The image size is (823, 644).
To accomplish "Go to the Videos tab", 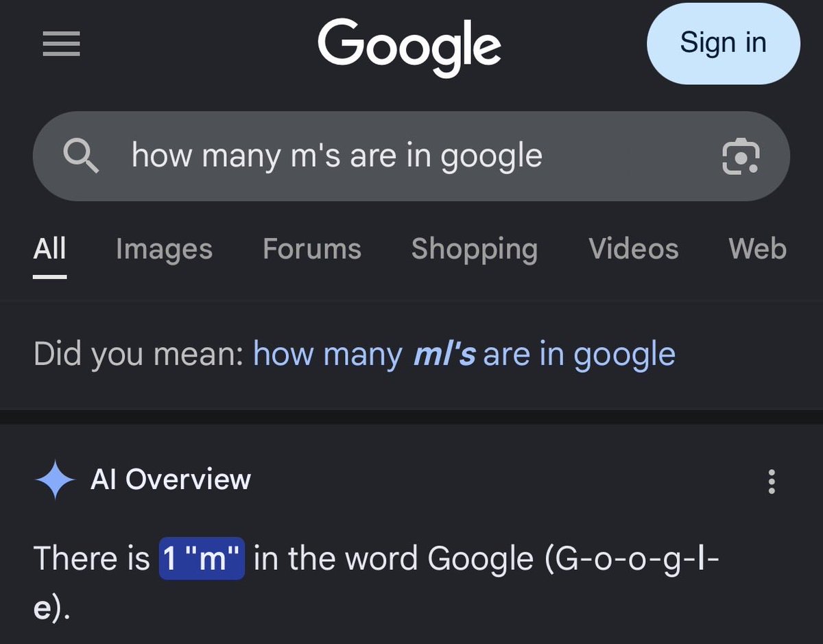I will point(634,249).
